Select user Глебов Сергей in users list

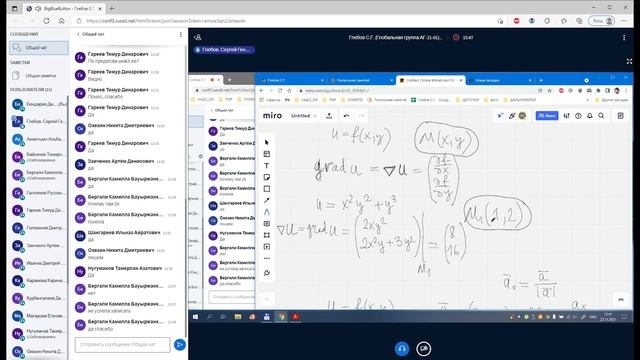[x=39, y=122]
